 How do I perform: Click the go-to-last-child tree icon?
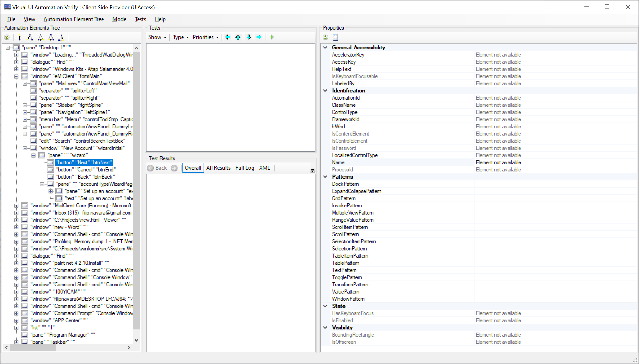pyautogui.click(x=61, y=37)
